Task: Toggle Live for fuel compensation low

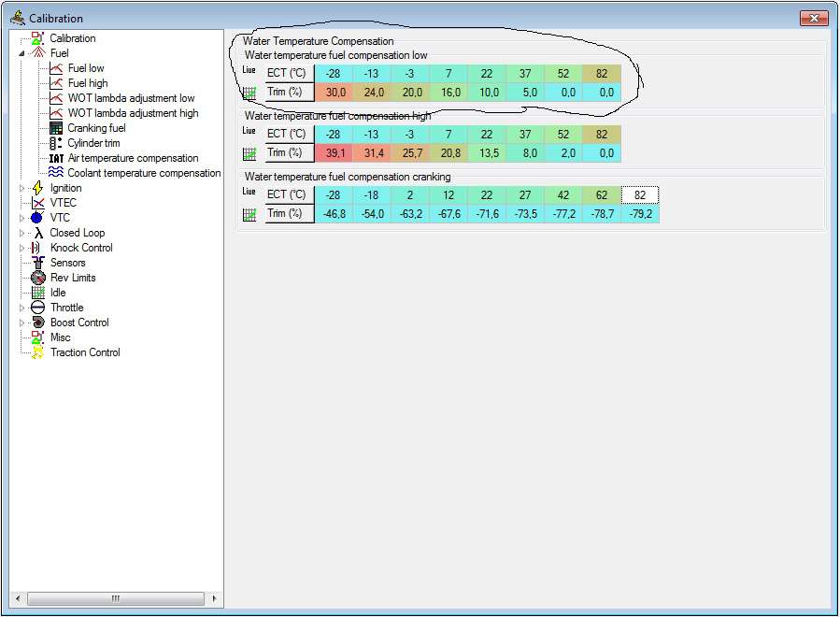Action: click(x=249, y=70)
